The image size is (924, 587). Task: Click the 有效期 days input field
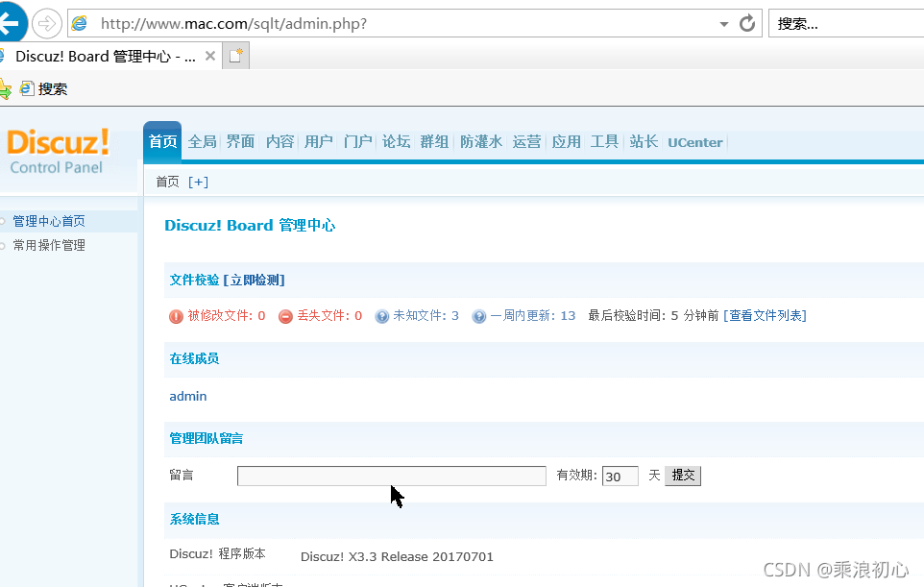pos(620,476)
